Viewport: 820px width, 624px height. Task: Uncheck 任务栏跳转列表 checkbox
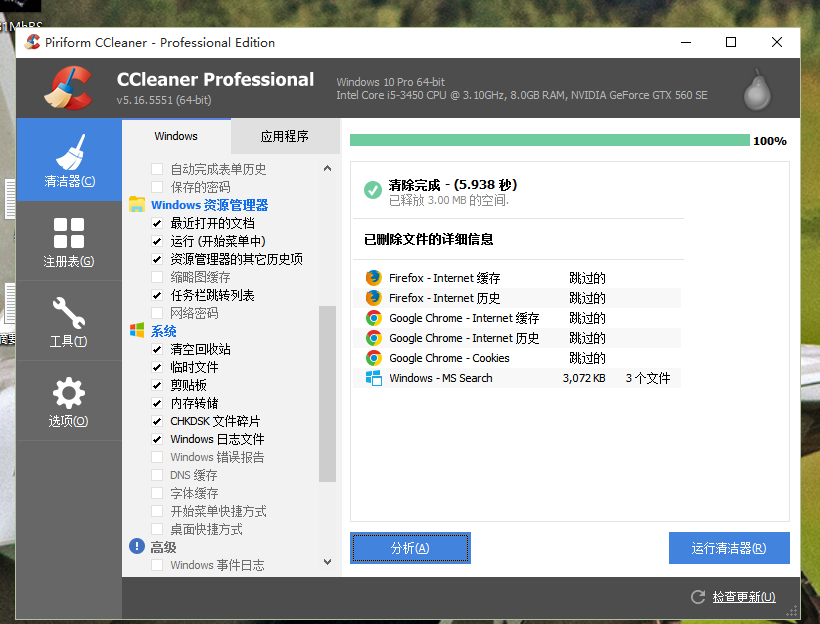[157, 295]
